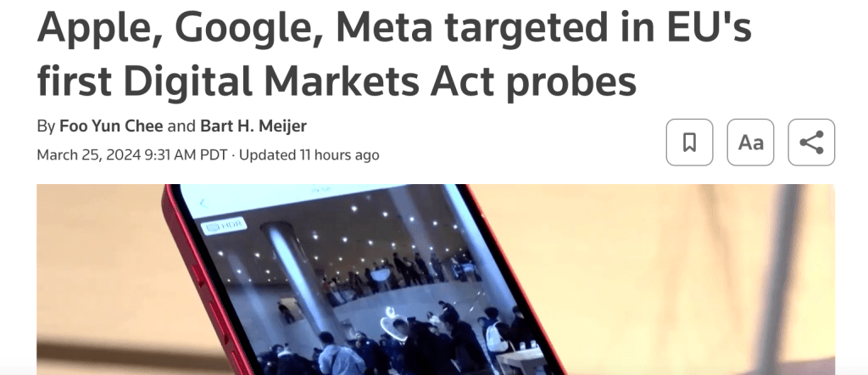Open author page for Foo Yun Chee
This screenshot has width=868, height=375.
coord(111,126)
